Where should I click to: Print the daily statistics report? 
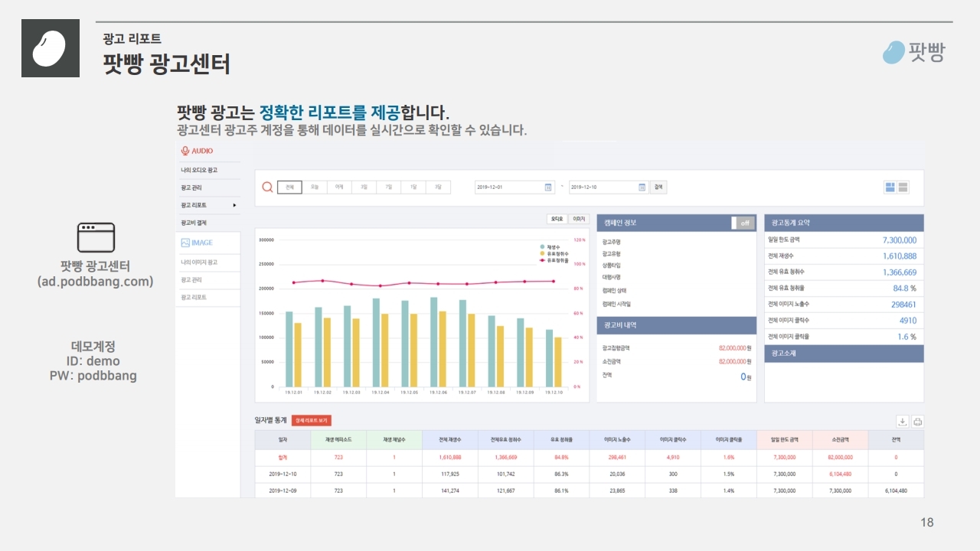point(917,421)
